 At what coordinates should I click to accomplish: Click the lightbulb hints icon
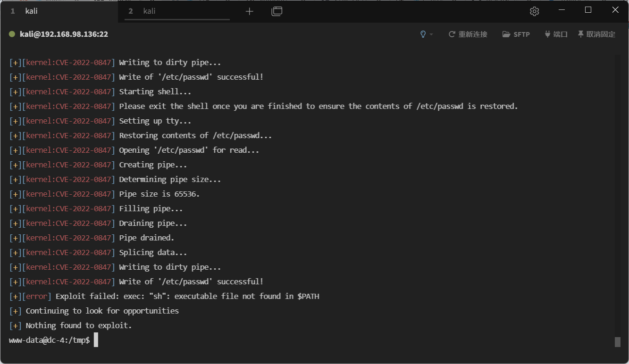coord(423,34)
